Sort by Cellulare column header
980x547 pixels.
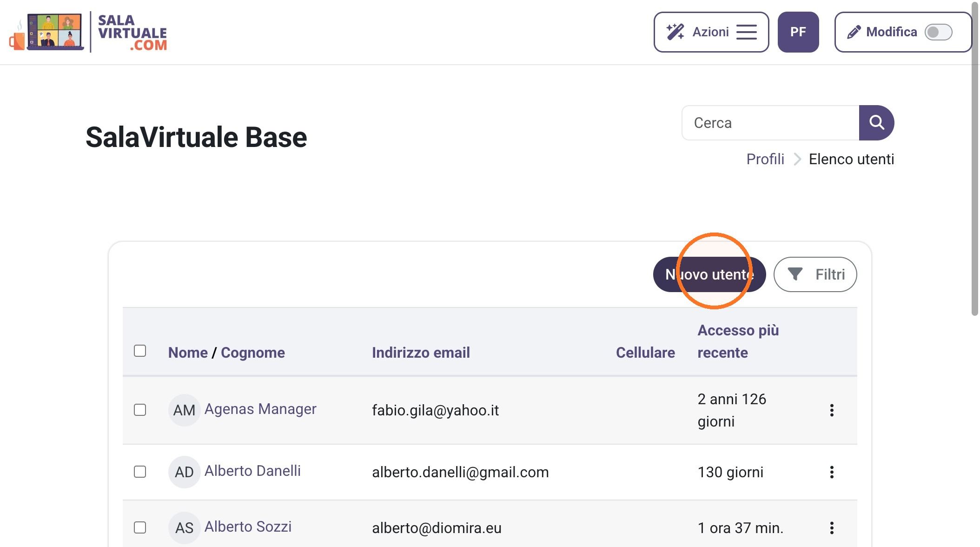point(645,353)
